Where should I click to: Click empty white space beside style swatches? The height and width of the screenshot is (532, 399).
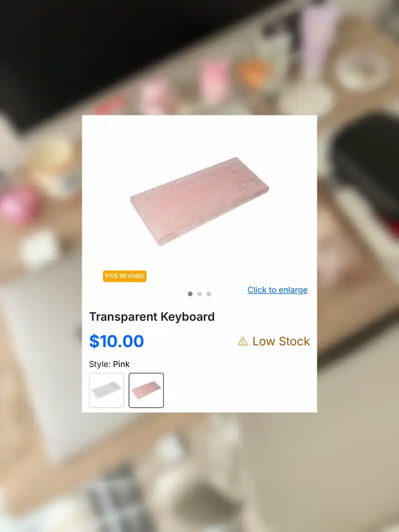239,390
